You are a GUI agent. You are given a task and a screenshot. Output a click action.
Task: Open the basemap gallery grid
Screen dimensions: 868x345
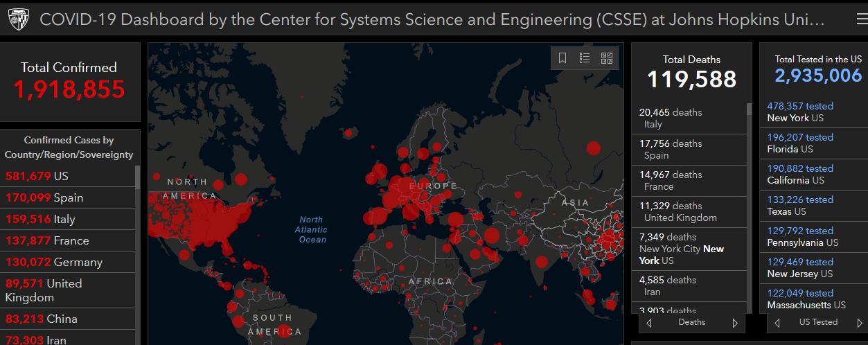(607, 58)
